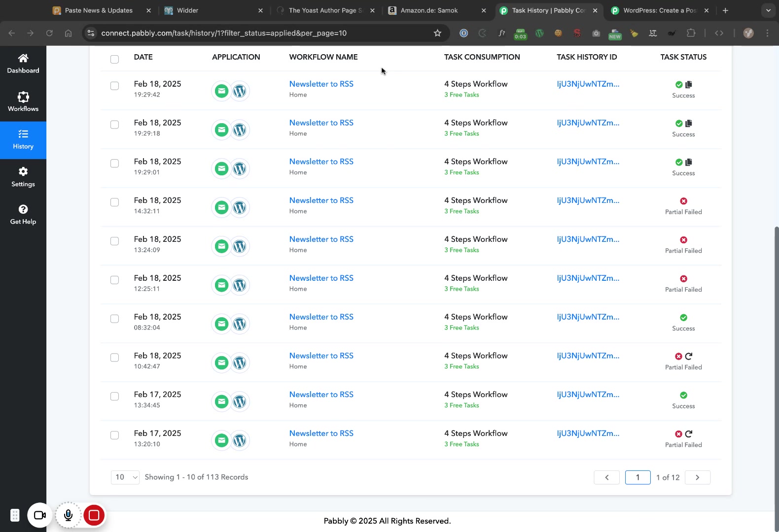Go to Workflows in the sidebar

(23, 102)
